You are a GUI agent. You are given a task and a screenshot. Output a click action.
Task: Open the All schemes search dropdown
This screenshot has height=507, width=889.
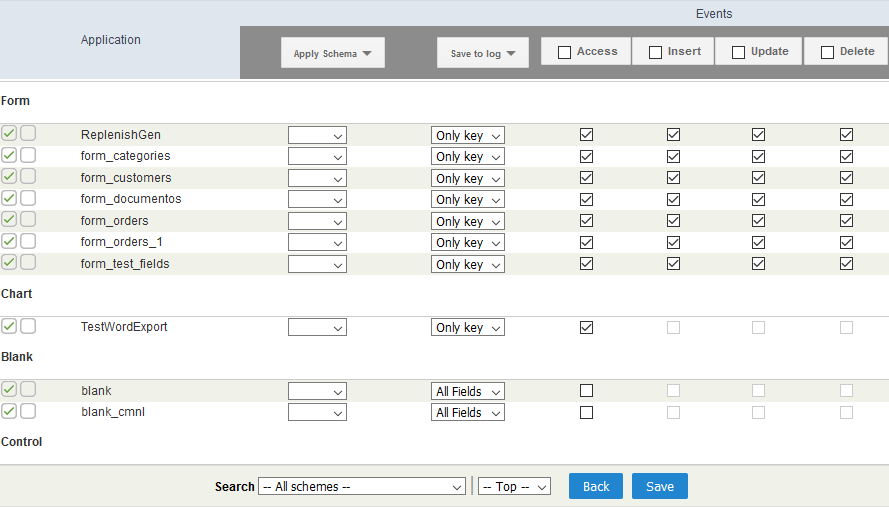click(362, 487)
